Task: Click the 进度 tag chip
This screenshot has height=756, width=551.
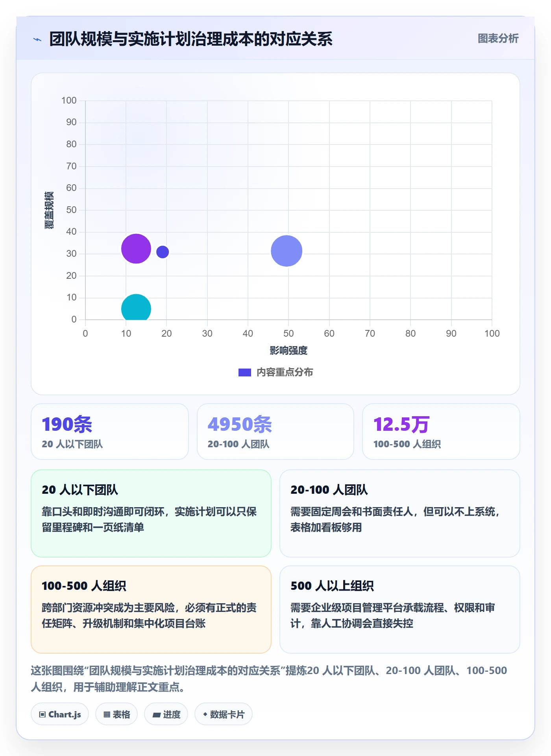Action: (x=166, y=714)
